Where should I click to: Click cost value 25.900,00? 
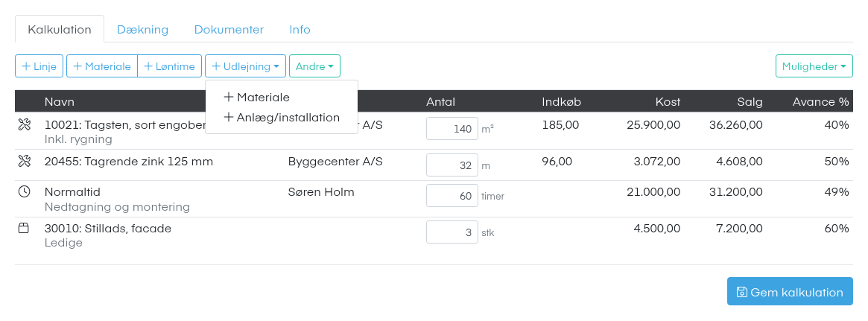(x=653, y=125)
